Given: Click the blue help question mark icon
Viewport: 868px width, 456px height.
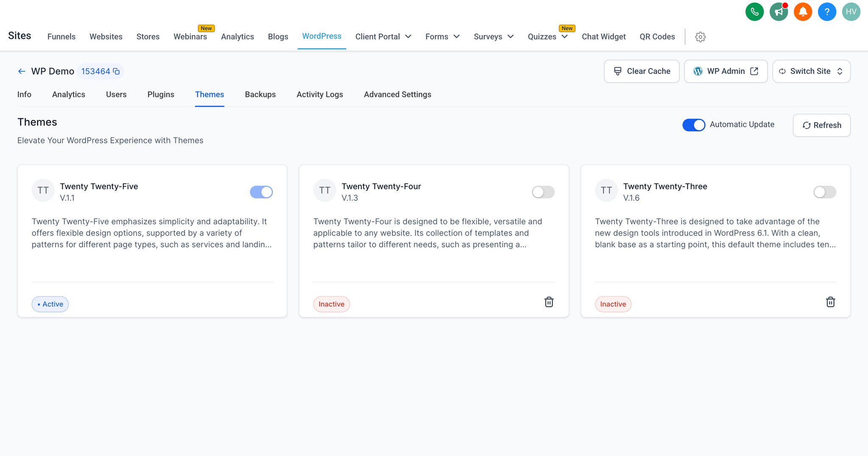Looking at the screenshot, I should click(x=827, y=12).
